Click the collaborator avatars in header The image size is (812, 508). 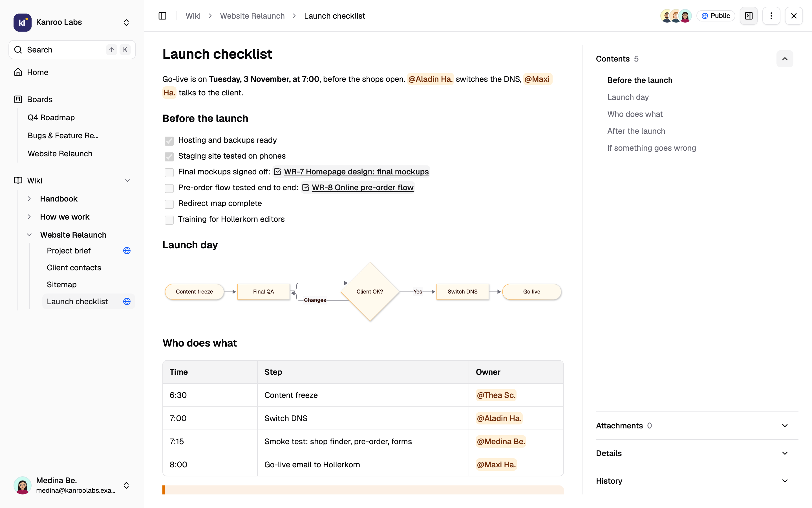(676, 16)
